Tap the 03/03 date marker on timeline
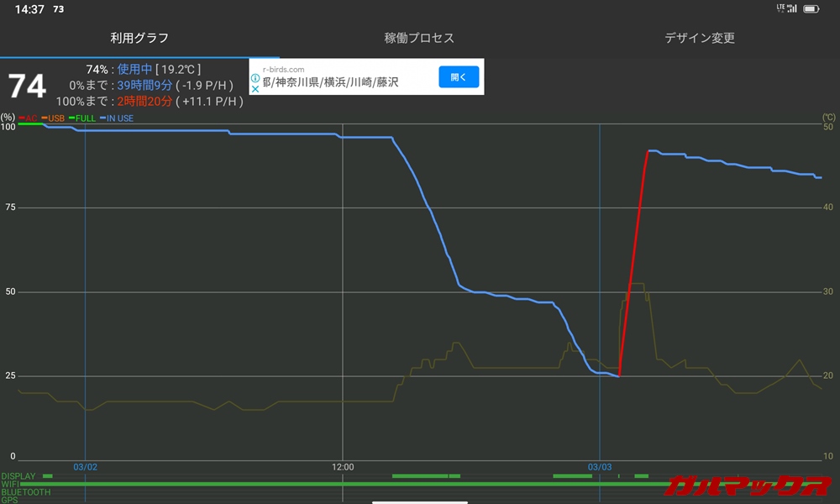The height and width of the screenshot is (504, 840). click(x=600, y=466)
